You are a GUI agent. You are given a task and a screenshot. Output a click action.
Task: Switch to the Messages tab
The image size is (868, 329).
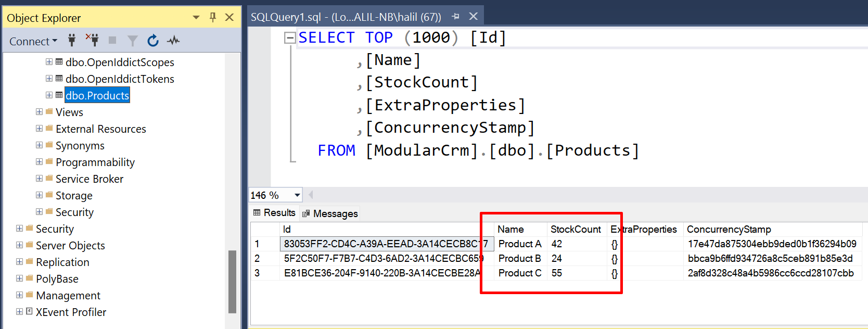pyautogui.click(x=330, y=213)
